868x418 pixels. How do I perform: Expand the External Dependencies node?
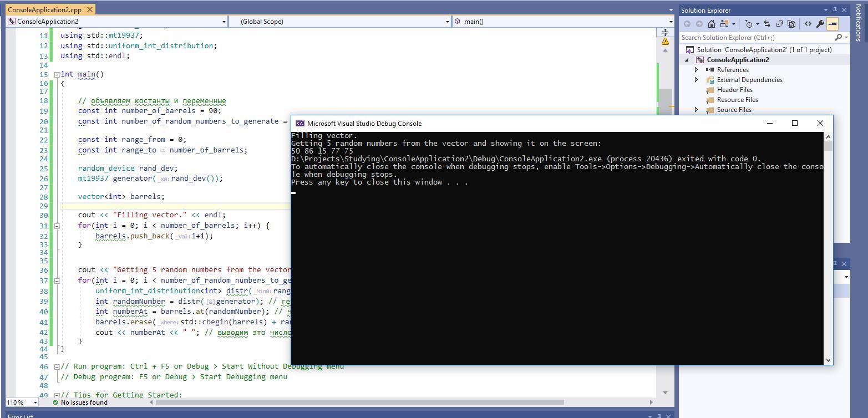pyautogui.click(x=697, y=80)
